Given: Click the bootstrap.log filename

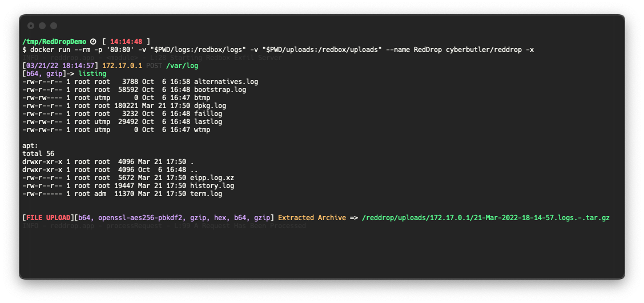Looking at the screenshot, I should pyautogui.click(x=220, y=90).
